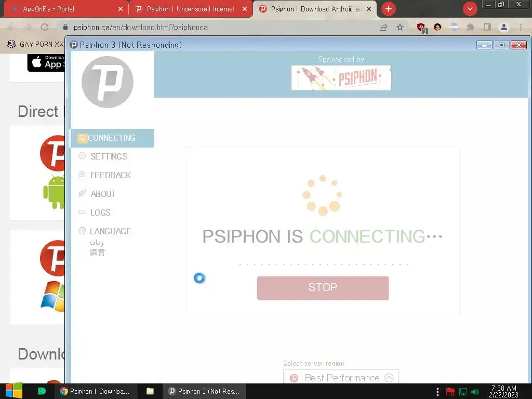
Task: Click the share page icon in the address bar
Action: [x=383, y=27]
